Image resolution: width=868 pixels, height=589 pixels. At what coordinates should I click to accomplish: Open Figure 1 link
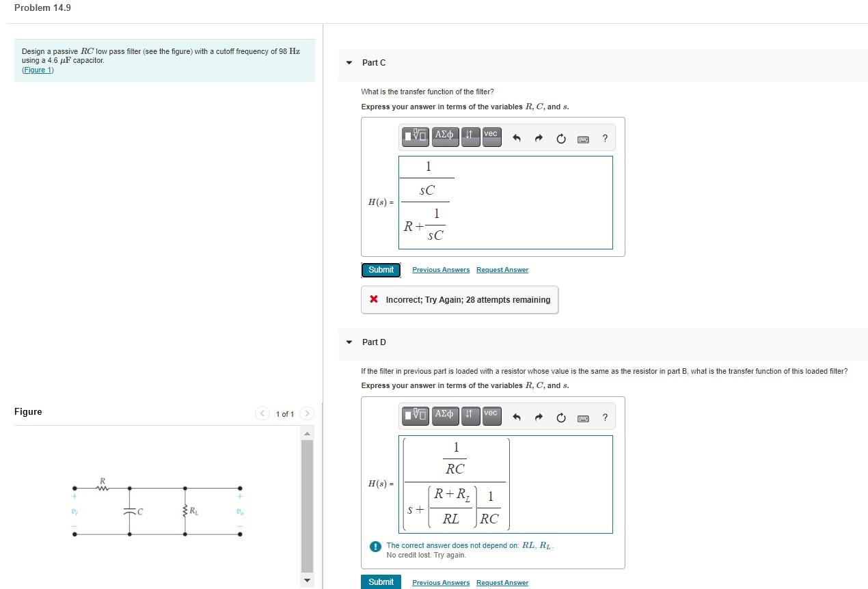pos(38,70)
